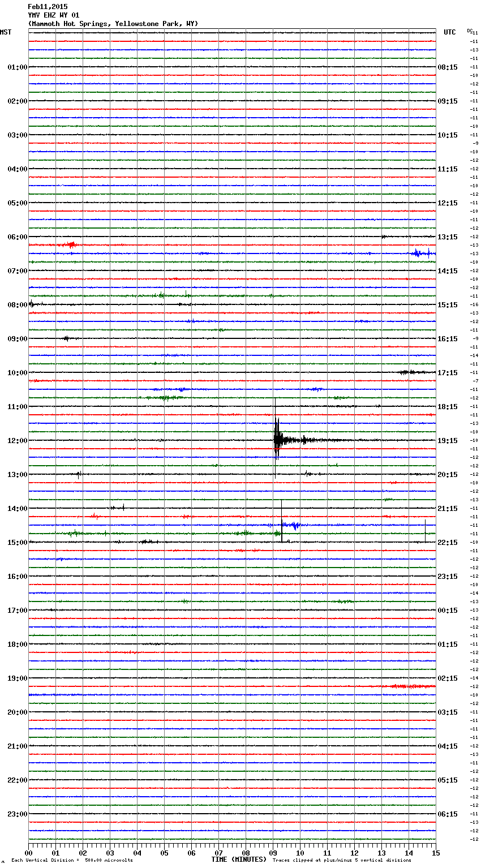Click the "23:00" MST time label
481x868 pixels.
18,814
